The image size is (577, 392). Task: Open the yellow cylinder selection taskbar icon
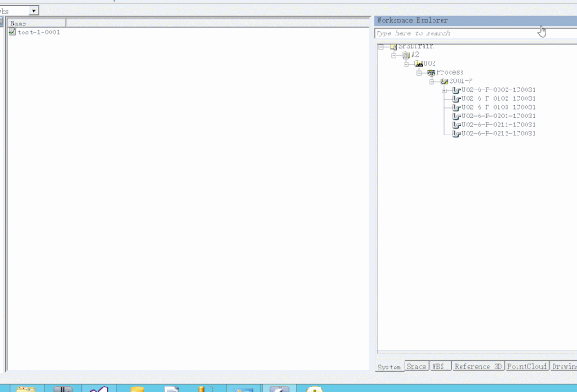[205, 388]
